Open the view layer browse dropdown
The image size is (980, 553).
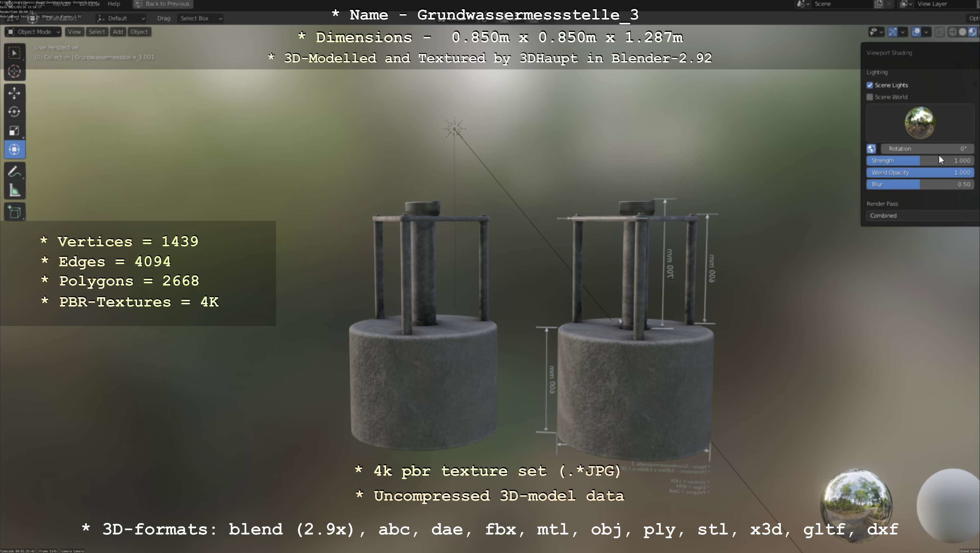tap(906, 4)
